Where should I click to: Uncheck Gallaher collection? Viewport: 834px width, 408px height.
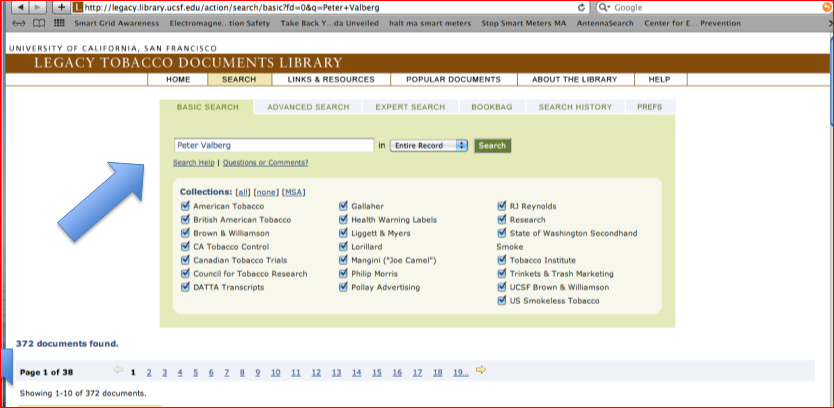coord(343,205)
